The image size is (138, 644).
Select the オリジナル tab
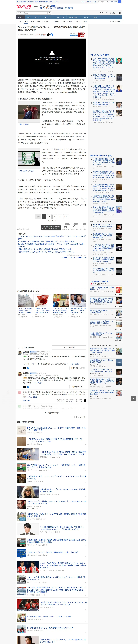[x=60, y=17]
